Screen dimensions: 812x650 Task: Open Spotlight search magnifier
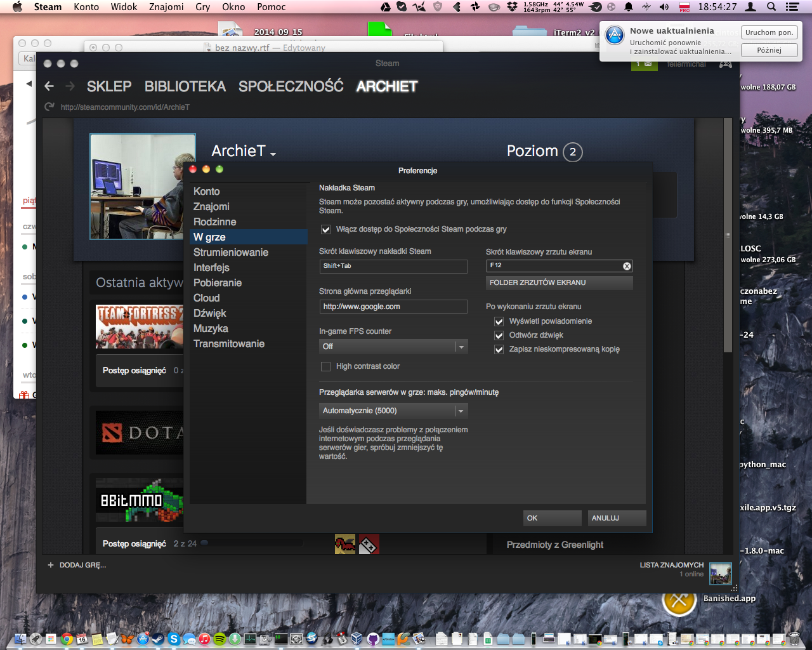771,7
